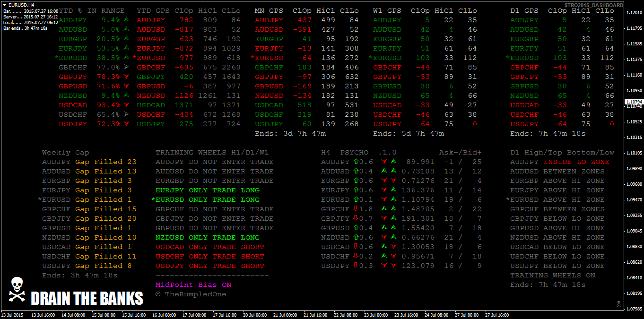
Task: Click the Weekly Gap section heading
Action: point(66,153)
